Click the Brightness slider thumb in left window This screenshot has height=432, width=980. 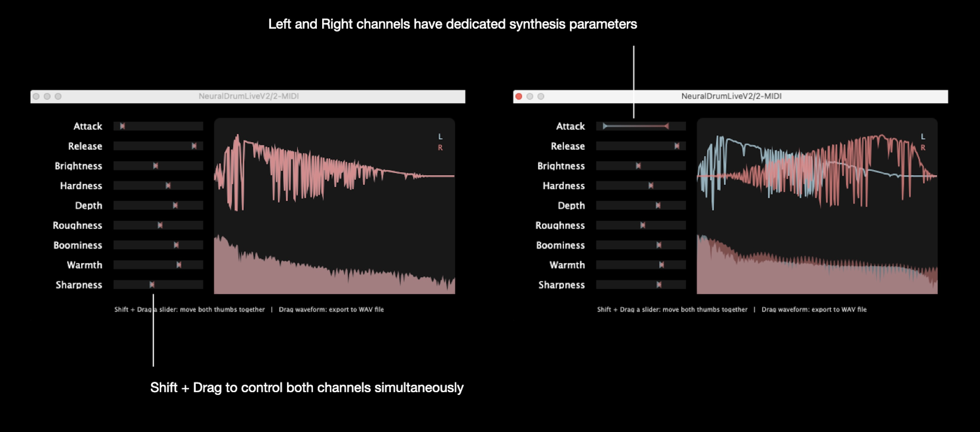pos(156,166)
